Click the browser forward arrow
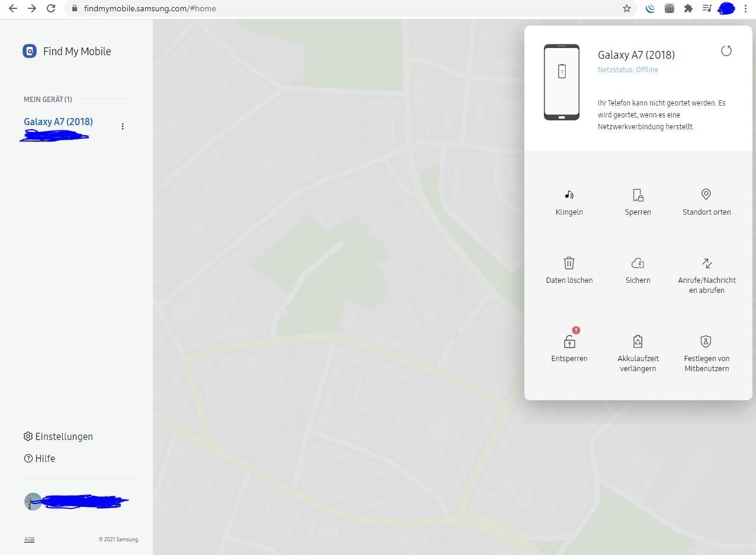The image size is (756, 555). 32,8
